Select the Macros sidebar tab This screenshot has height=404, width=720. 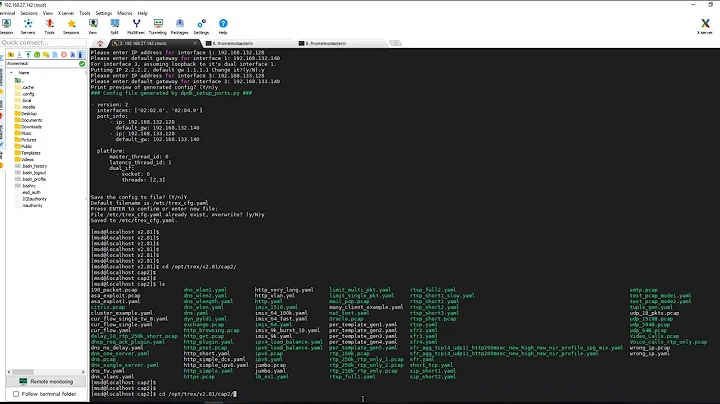[x=2, y=132]
